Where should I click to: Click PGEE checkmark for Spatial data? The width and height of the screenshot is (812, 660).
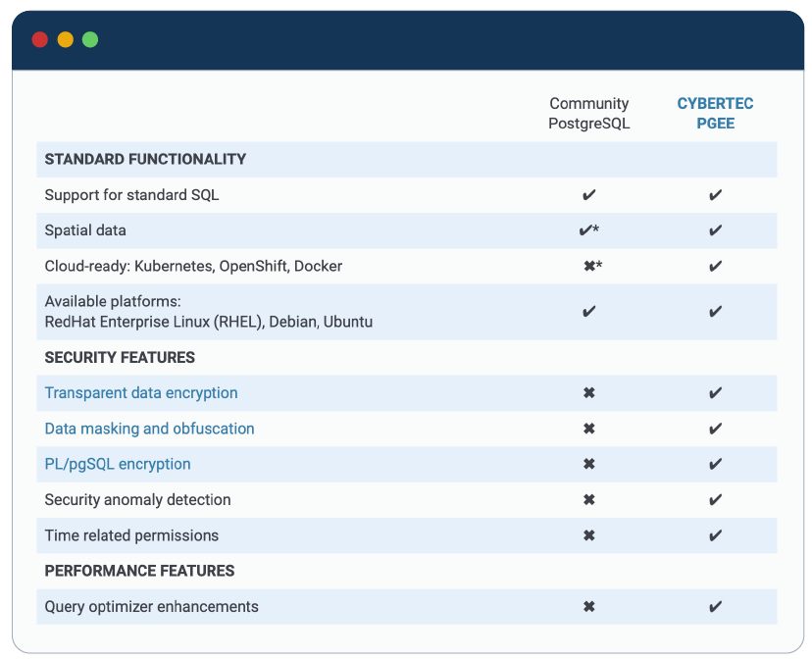(x=715, y=230)
